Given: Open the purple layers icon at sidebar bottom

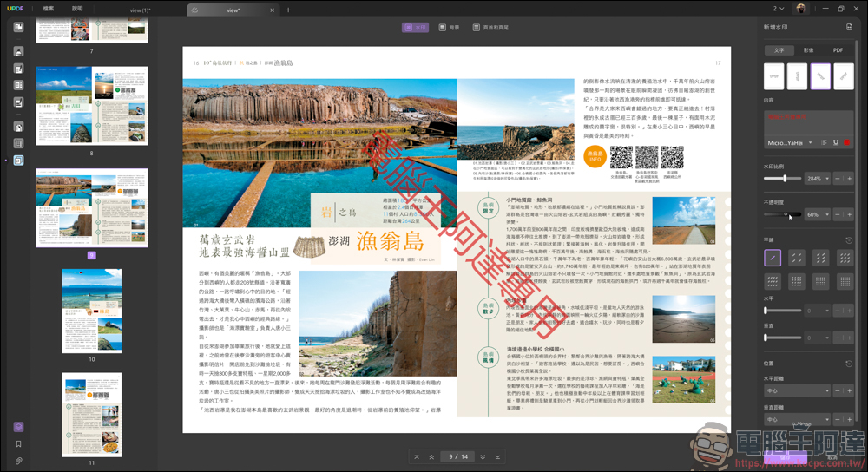Looking at the screenshot, I should (18, 427).
